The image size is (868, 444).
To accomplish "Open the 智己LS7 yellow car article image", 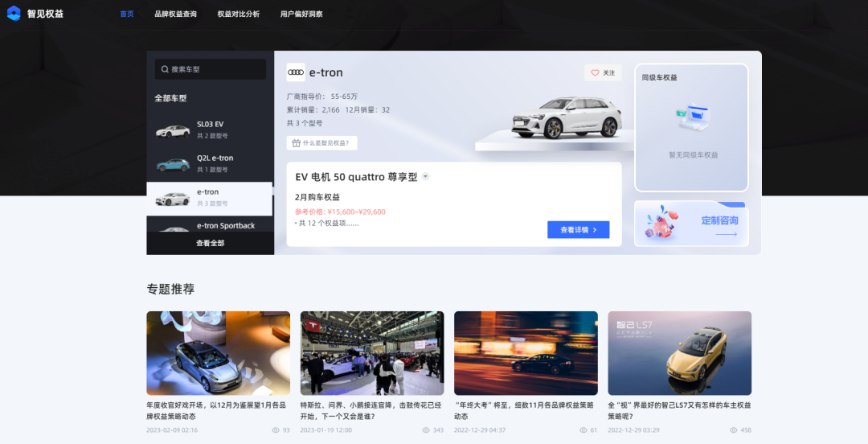I will coord(680,353).
